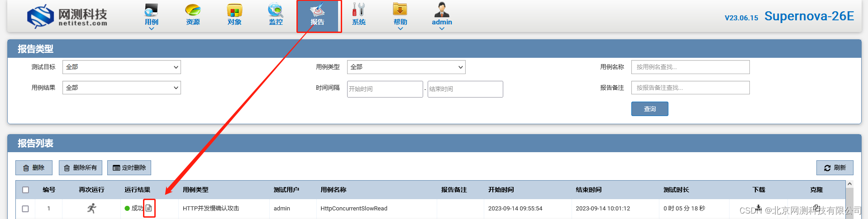
Task: Expand the chevron under 帮助 menu
Action: tap(401, 28)
